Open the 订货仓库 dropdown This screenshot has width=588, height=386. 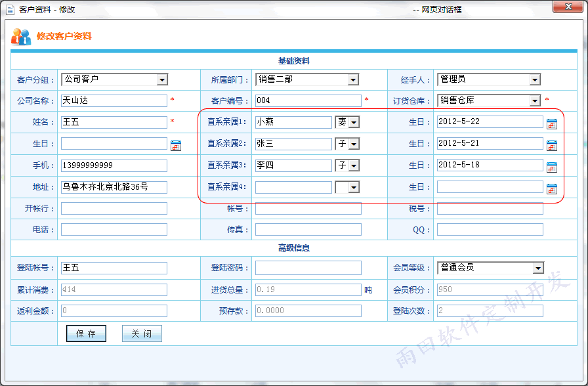[x=535, y=101]
